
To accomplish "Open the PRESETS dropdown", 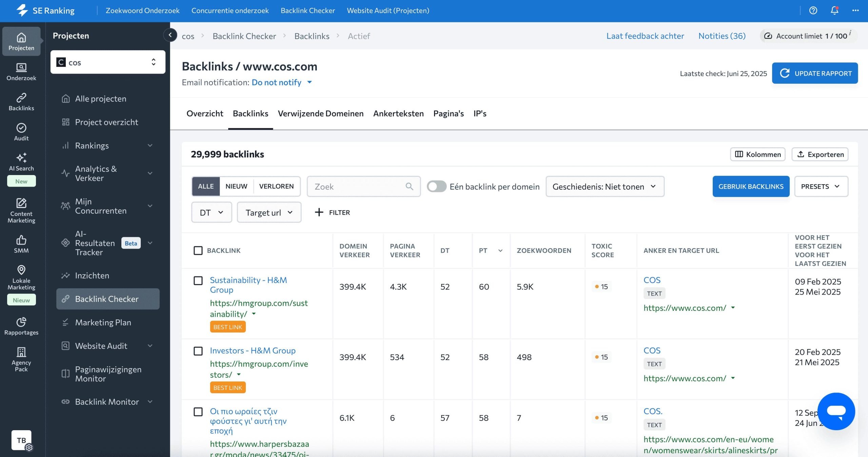I will (821, 186).
